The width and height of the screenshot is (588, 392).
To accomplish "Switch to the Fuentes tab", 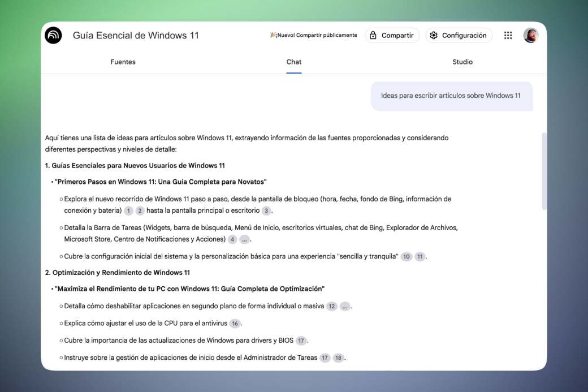I will pos(123,62).
